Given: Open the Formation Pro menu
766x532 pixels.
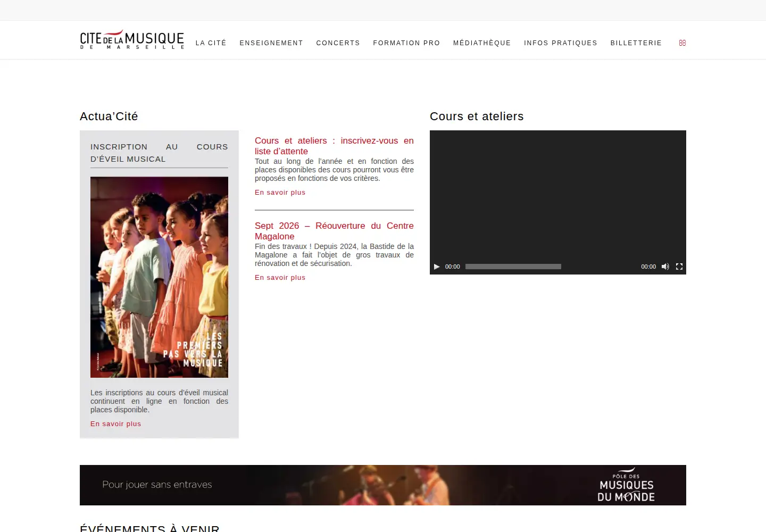Looking at the screenshot, I should (407, 43).
